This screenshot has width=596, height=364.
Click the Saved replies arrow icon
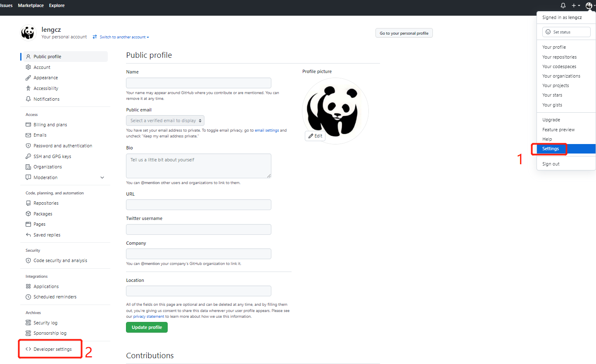point(28,235)
